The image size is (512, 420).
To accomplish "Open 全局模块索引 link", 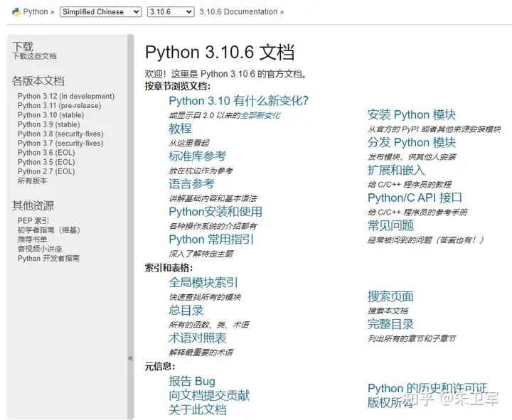I will click(203, 283).
